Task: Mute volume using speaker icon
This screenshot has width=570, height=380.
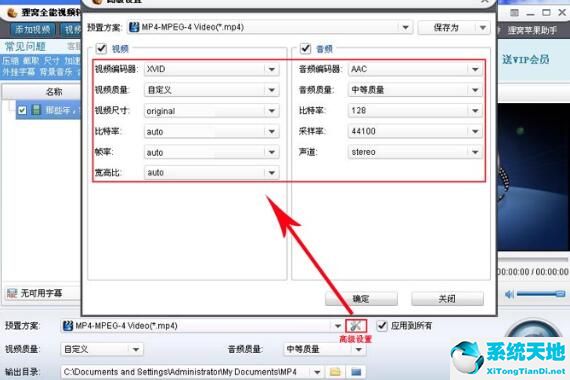Action: pos(509,294)
